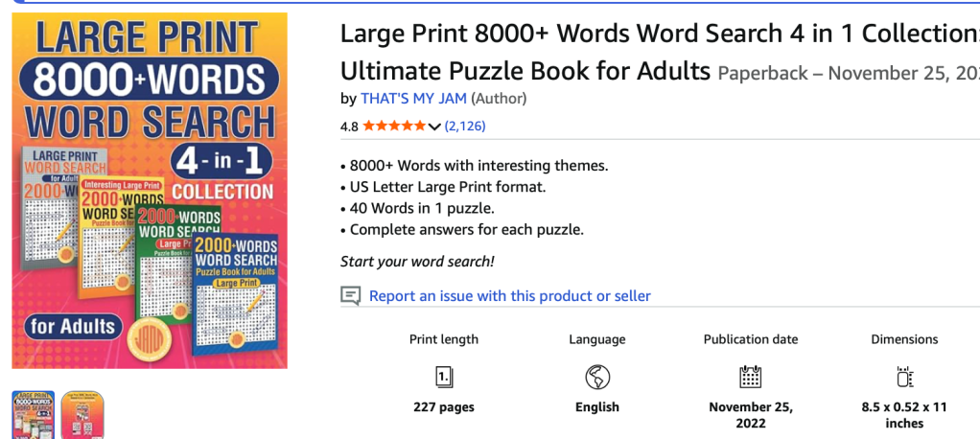Open the THAT'S MY JAM author page
The width and height of the screenshot is (980, 439).
coord(413,99)
